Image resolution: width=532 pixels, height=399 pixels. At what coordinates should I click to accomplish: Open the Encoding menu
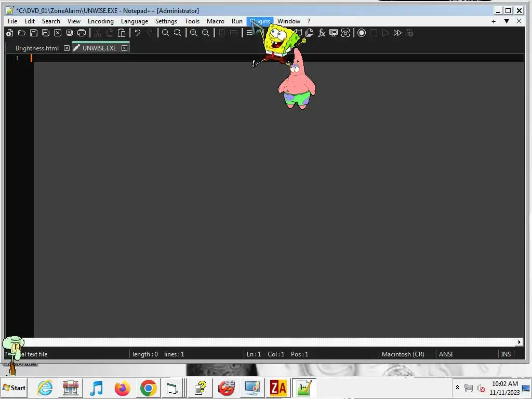[101, 21]
